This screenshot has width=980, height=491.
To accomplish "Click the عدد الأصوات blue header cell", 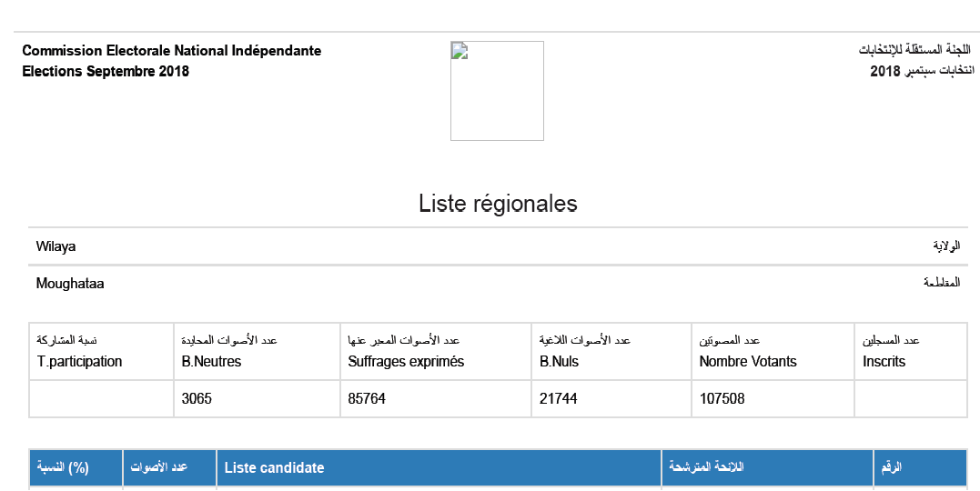I will (169, 468).
